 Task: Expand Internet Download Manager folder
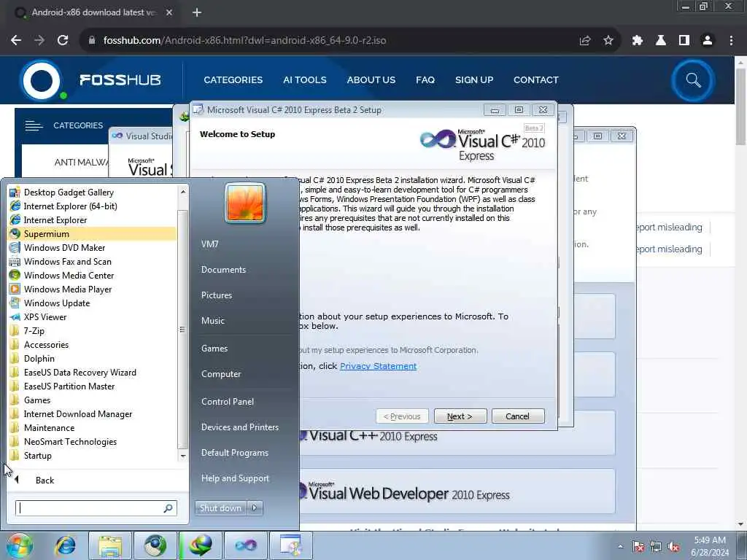pyautogui.click(x=78, y=414)
